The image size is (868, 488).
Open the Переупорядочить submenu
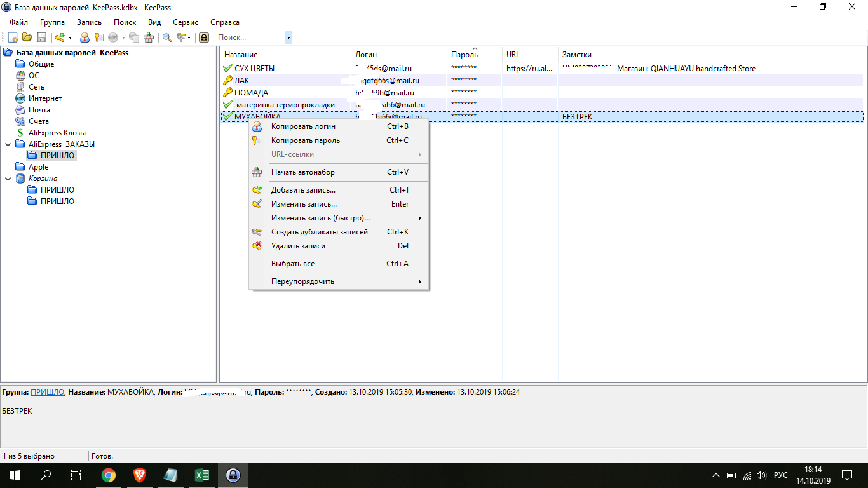point(339,281)
